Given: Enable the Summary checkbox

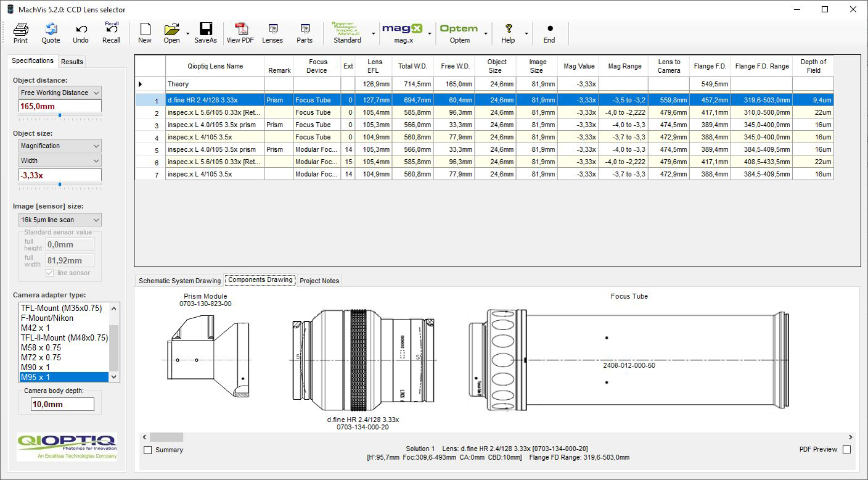Looking at the screenshot, I should click(x=148, y=450).
